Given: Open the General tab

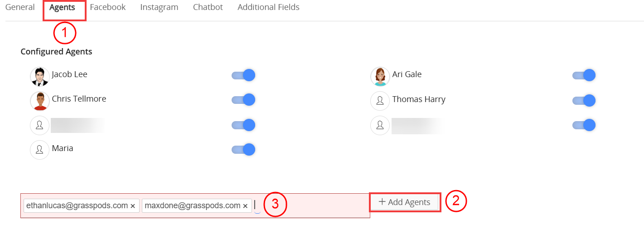Looking at the screenshot, I should [20, 7].
